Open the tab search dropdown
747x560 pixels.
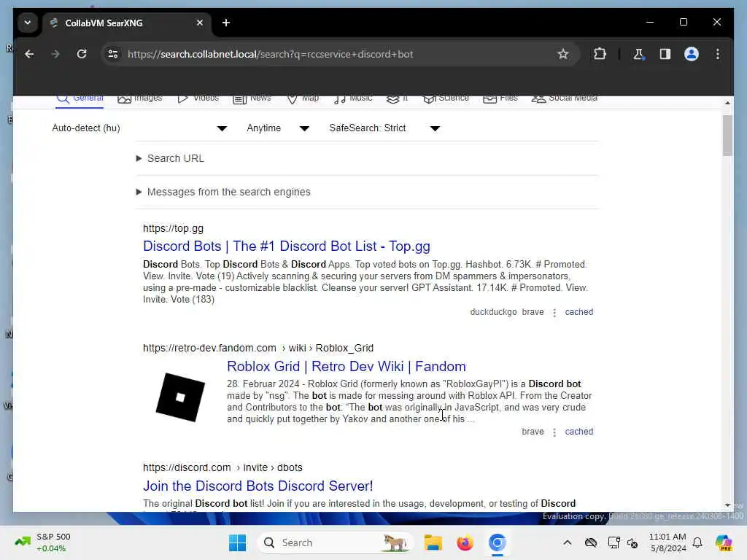click(28, 23)
